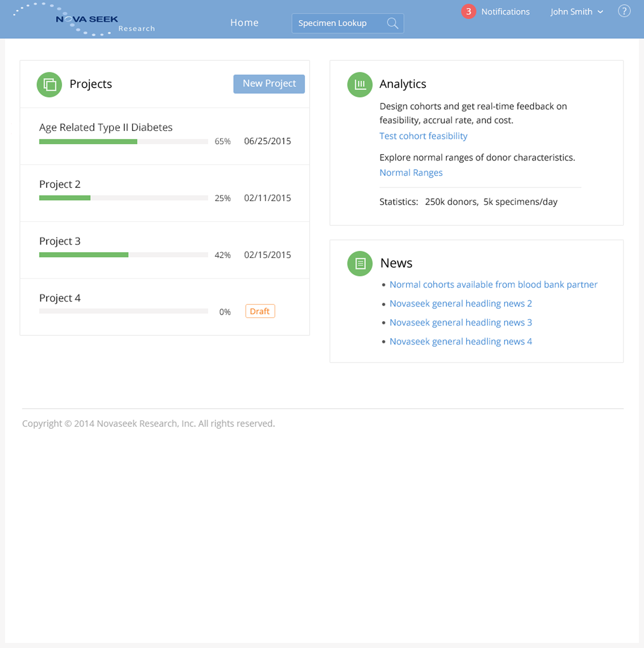Screen dimensions: 644x648
Task: Click the New Project button
Action: [x=269, y=84]
